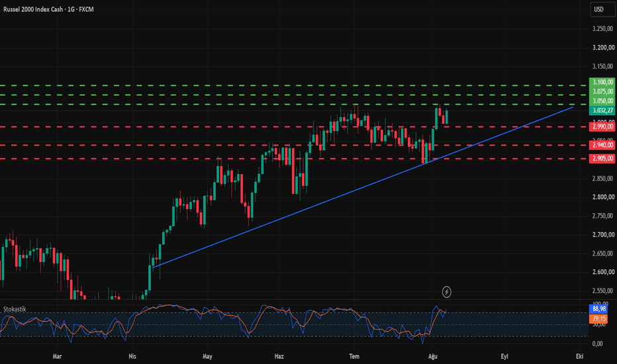Click the lightning bolt replay icon

(x=446, y=292)
